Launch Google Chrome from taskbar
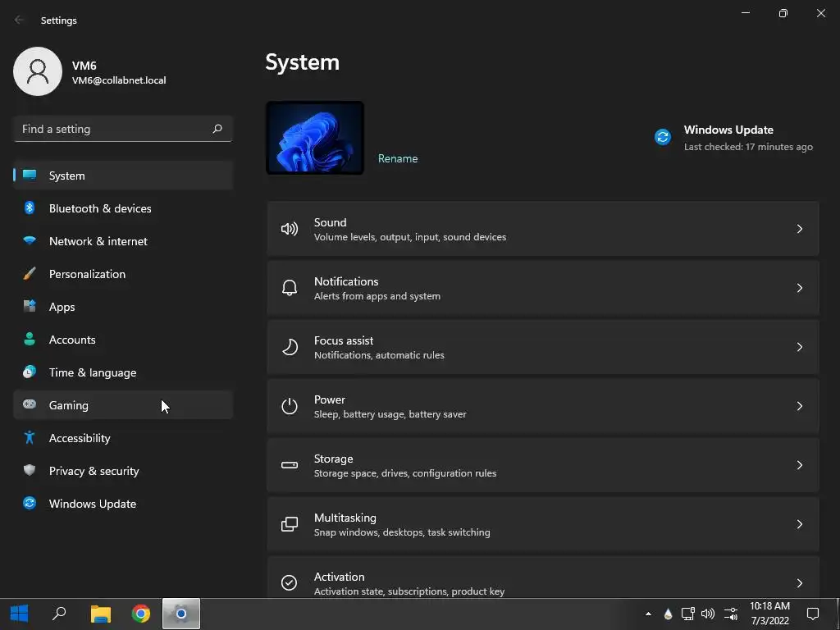 [141, 614]
